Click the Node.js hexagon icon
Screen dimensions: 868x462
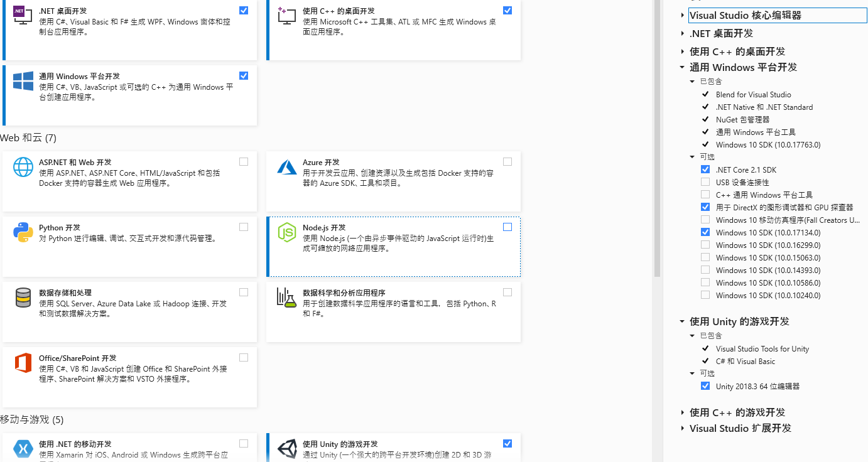[x=287, y=232]
